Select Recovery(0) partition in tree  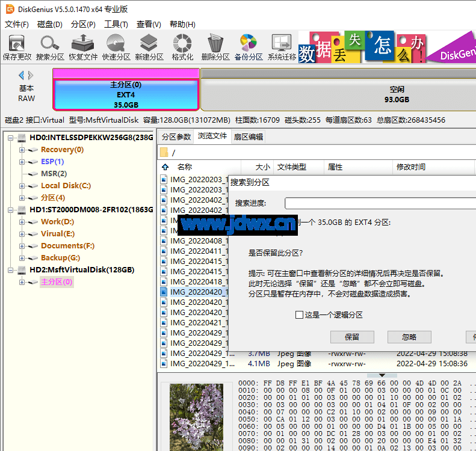point(62,150)
